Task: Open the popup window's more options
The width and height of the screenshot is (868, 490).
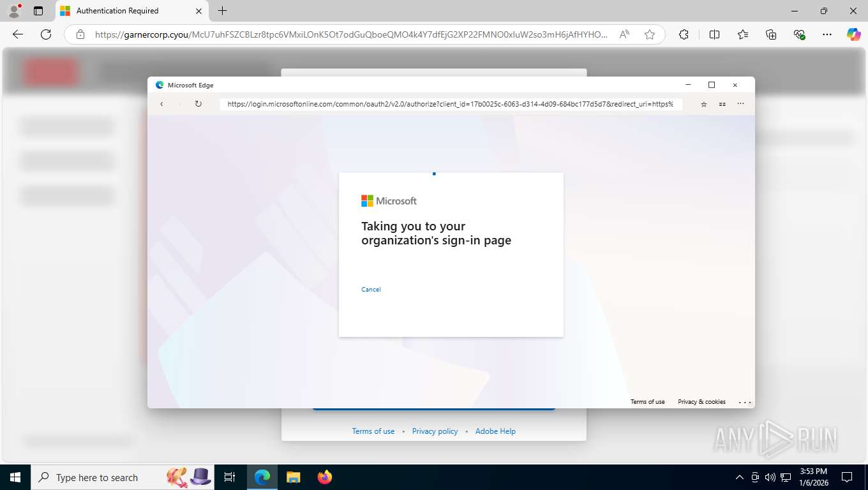Action: (740, 104)
